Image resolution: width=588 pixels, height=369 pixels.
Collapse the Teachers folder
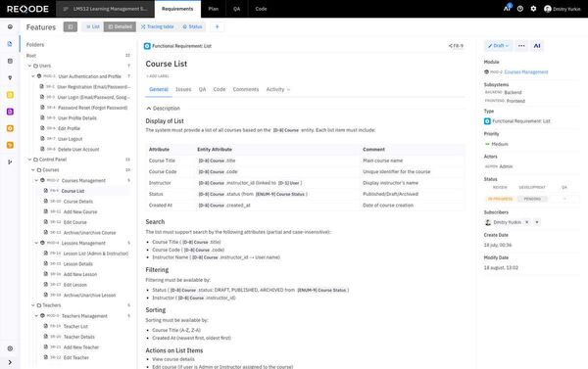33,305
